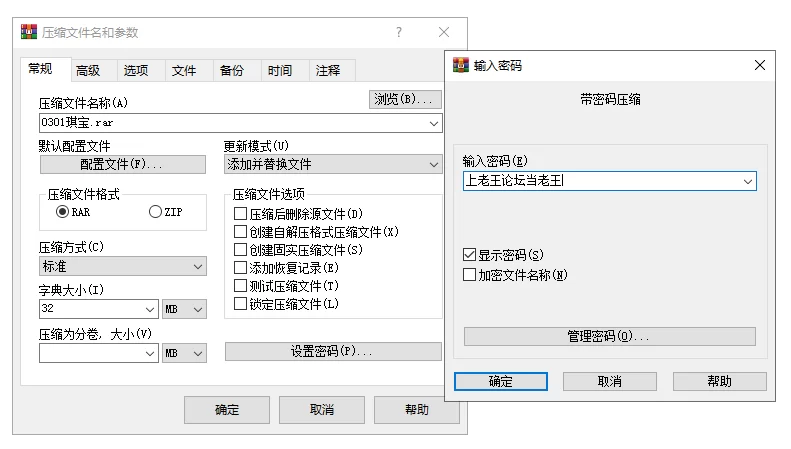This screenshot has height=449, width=791.
Task: Click 管理密码 button
Action: [609, 336]
